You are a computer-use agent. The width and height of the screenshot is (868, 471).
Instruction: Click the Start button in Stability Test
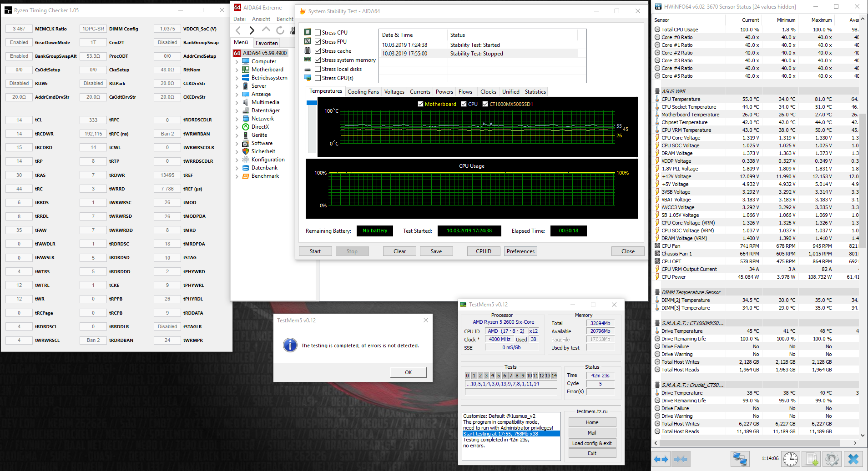(315, 251)
